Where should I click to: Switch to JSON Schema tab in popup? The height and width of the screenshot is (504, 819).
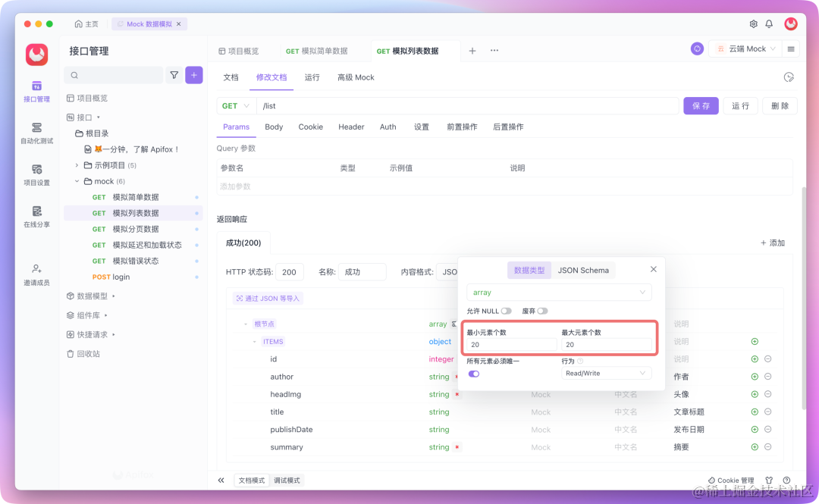tap(583, 271)
